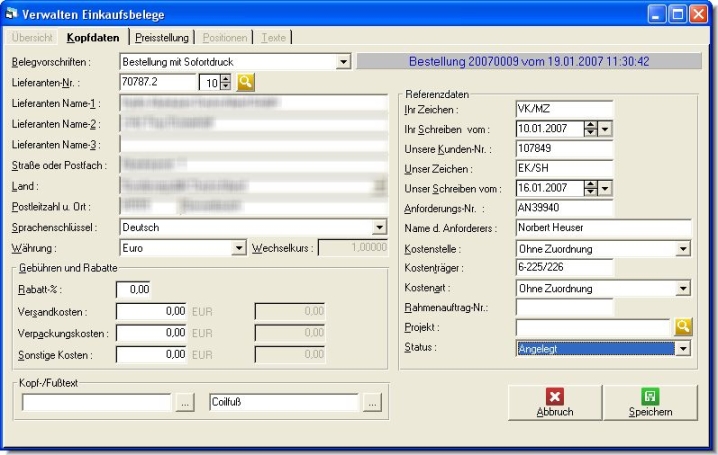Click the Projekt search magnifier icon
Image resolution: width=718 pixels, height=455 pixels.
pyautogui.click(x=683, y=327)
